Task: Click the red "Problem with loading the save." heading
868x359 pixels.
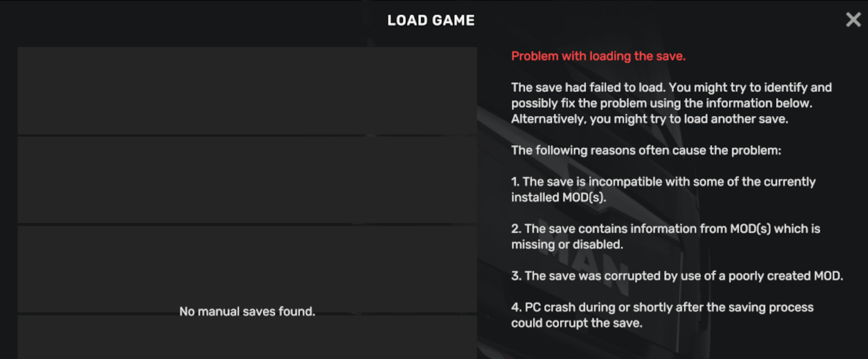Action: click(x=598, y=56)
